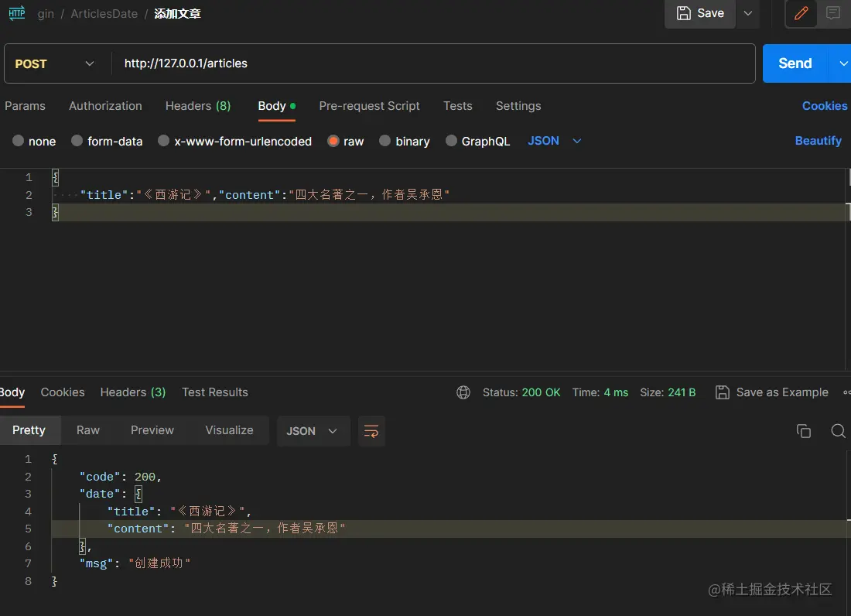Select the GraphQL body type
This screenshot has height=616, width=851.
click(x=477, y=141)
